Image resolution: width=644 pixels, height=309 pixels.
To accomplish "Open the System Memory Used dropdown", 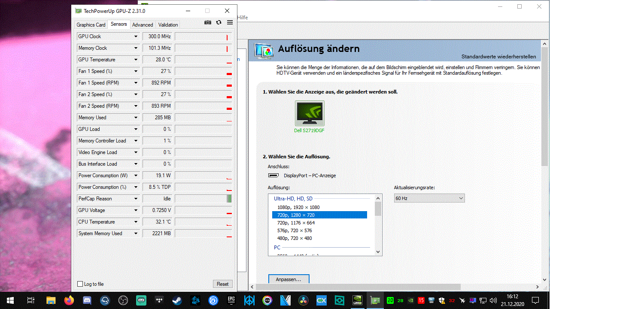I will click(x=136, y=233).
